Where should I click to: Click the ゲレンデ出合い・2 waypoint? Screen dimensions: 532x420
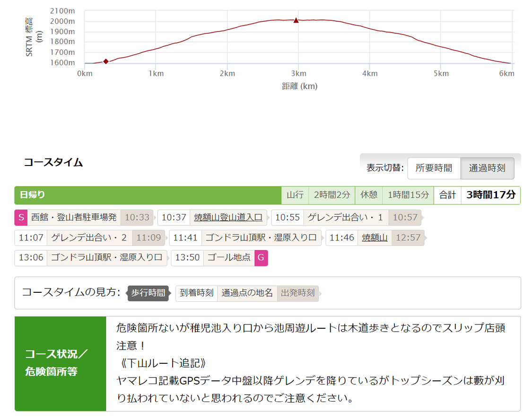tap(89, 237)
